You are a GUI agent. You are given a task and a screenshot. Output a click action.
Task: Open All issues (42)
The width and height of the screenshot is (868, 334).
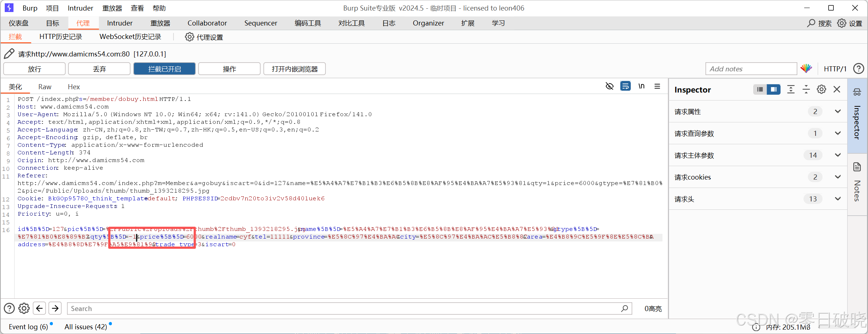tap(86, 327)
